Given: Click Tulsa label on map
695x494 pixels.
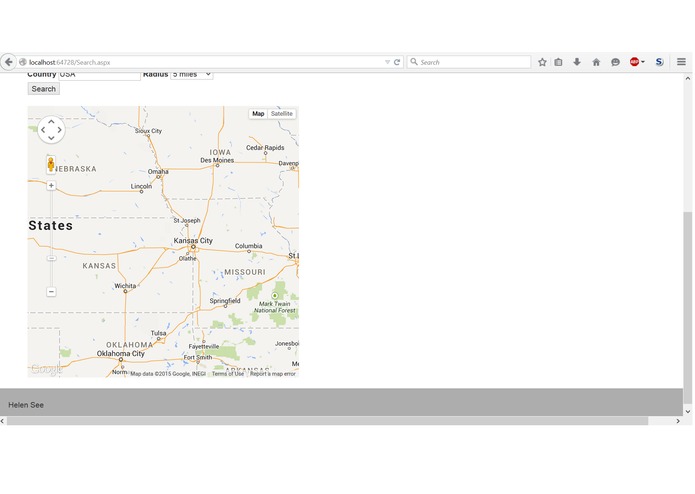Looking at the screenshot, I should click(158, 333).
